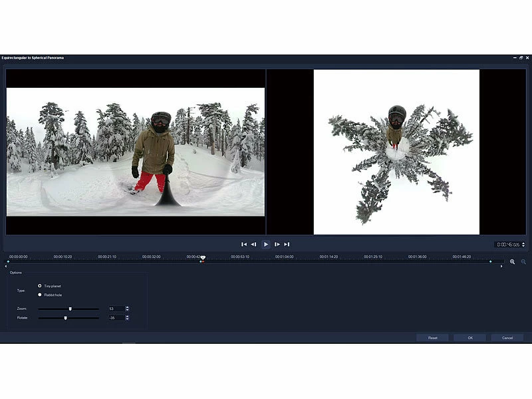This screenshot has width=532, height=399.
Task: Play the panorama preview
Action: point(266,245)
